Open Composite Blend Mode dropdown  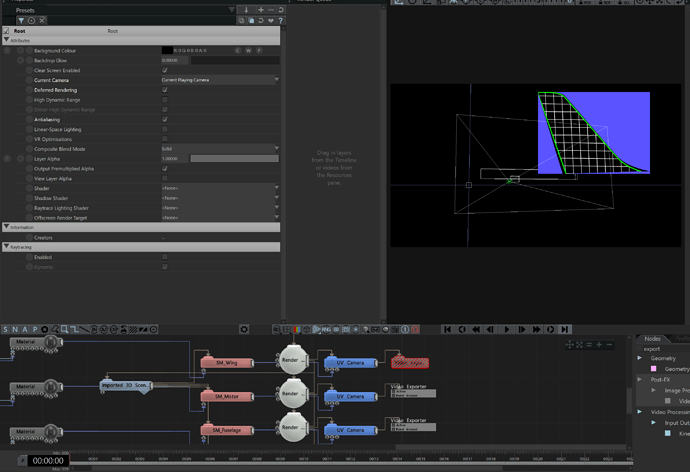[x=220, y=149]
